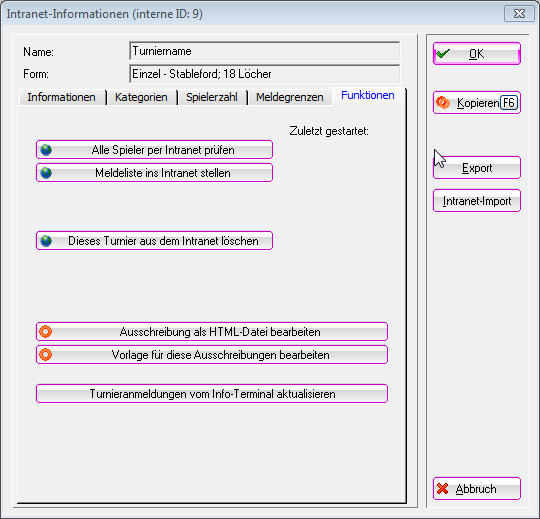The height and width of the screenshot is (519, 540).
Task: Click red X icon on Abbruch button
Action: (x=443, y=488)
